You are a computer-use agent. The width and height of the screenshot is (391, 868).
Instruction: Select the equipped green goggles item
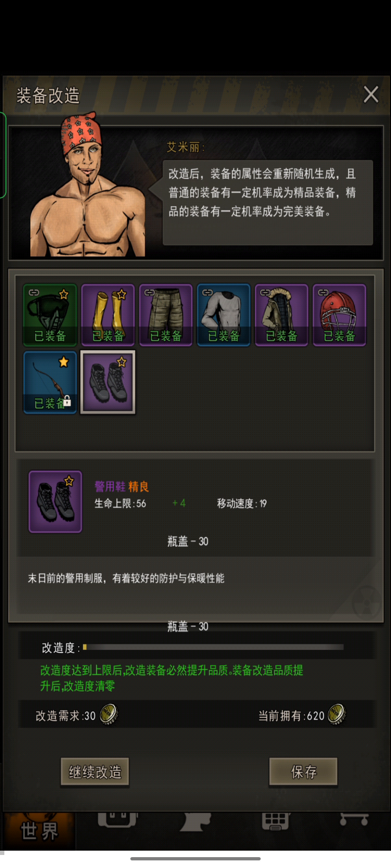click(x=50, y=315)
